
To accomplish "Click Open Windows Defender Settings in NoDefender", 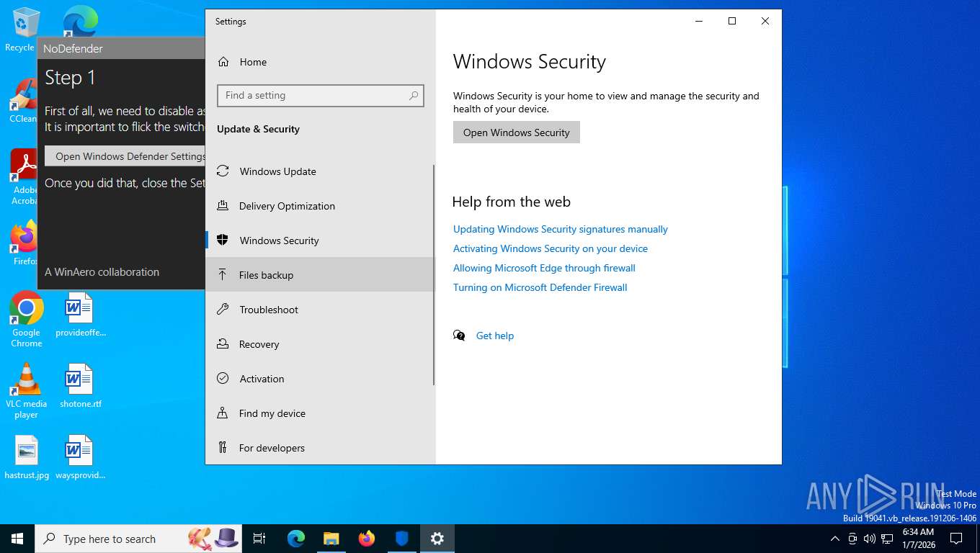I will 125,156.
